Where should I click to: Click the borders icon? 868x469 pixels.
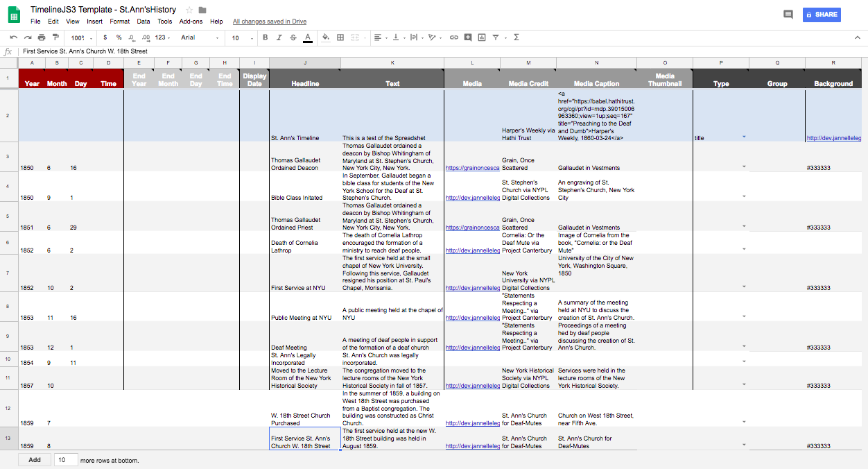point(340,37)
